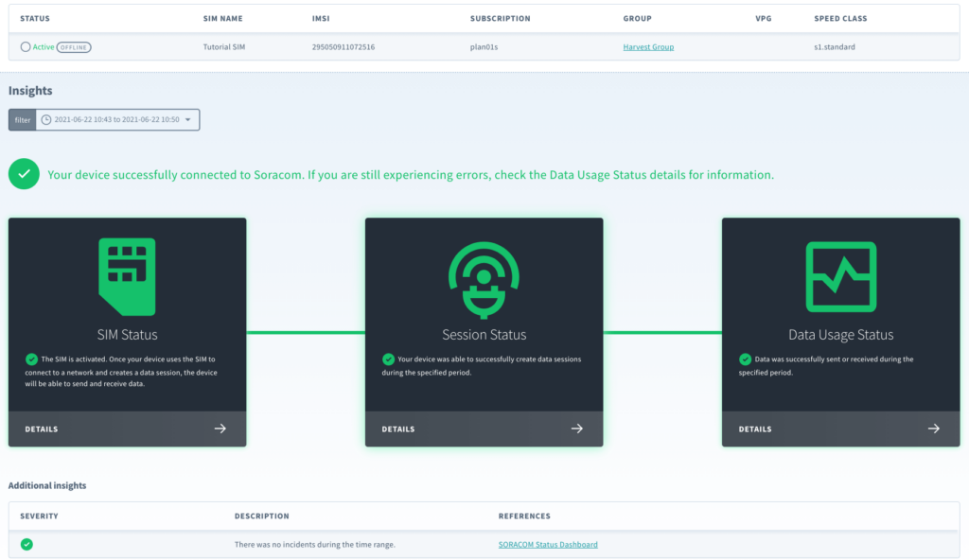The width and height of the screenshot is (969, 560).
Task: Open Data Usage Status DETAILS
Action: coord(755,429)
